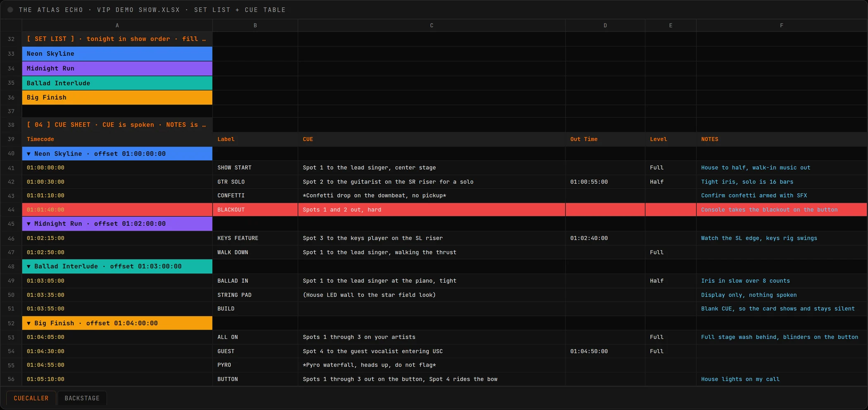Viewport: 868px width, 410px height.
Task: Select the GTR SOLO label cell
Action: click(x=255, y=182)
